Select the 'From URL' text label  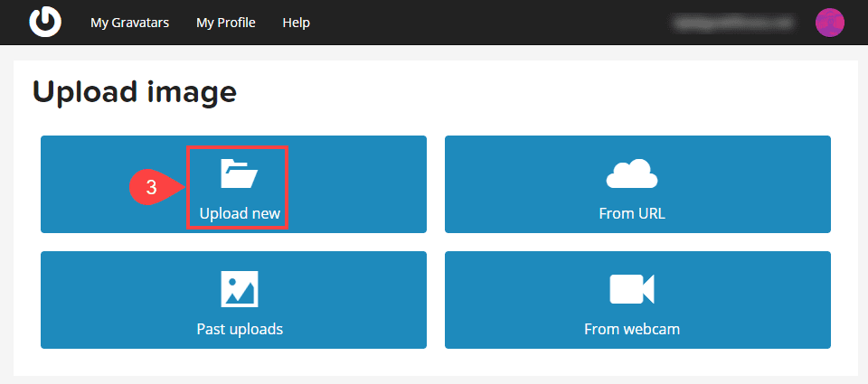tap(632, 215)
